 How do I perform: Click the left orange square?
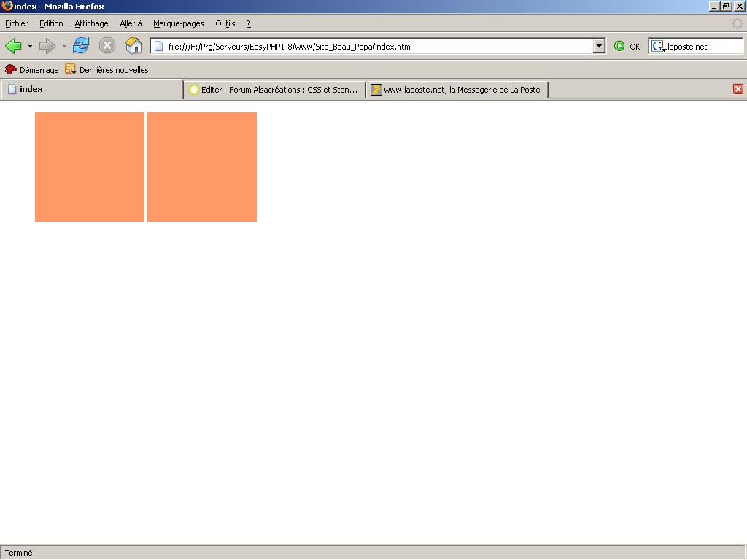pos(90,167)
